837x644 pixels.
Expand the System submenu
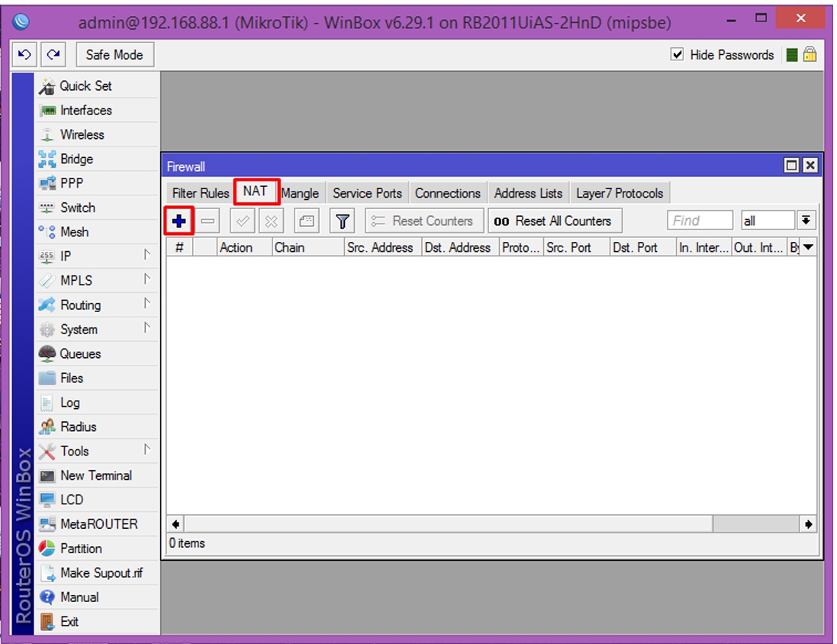point(97,330)
